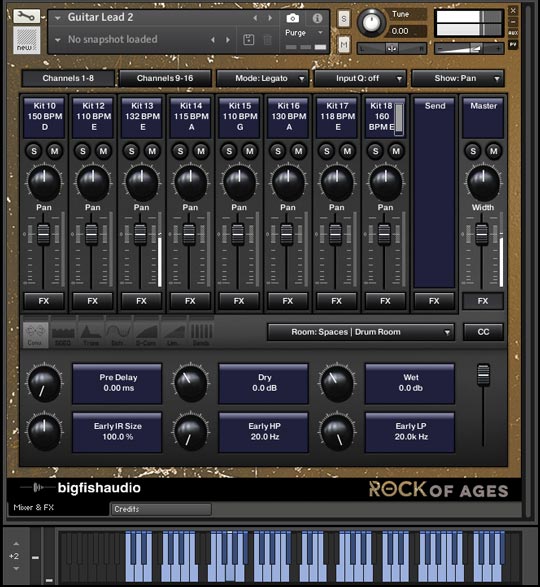Open the Credits tab

(161, 509)
